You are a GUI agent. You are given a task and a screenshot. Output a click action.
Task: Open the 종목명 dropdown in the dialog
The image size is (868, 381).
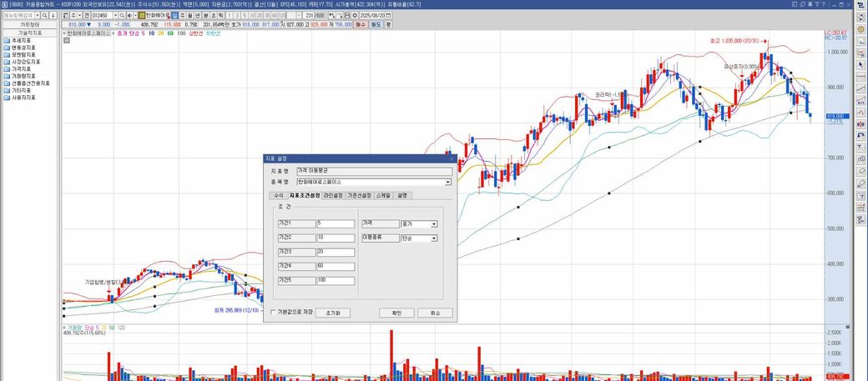(x=447, y=181)
